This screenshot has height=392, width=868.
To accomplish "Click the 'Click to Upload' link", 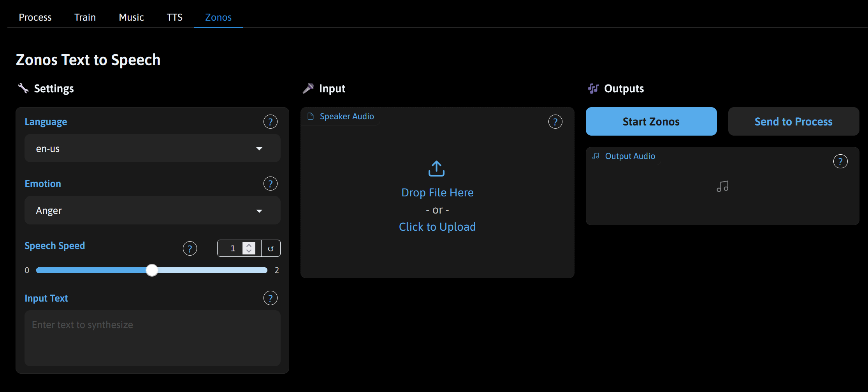I will click(x=437, y=227).
